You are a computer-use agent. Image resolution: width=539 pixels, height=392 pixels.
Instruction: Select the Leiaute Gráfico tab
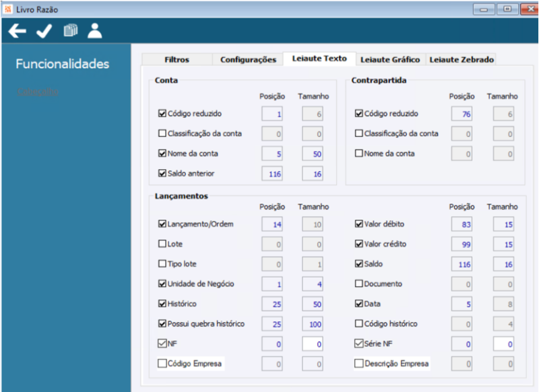[x=390, y=59]
